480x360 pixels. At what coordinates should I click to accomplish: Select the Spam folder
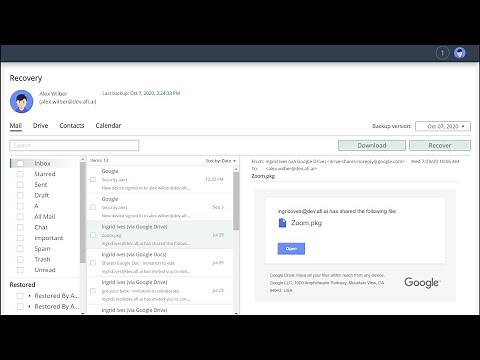[42, 249]
